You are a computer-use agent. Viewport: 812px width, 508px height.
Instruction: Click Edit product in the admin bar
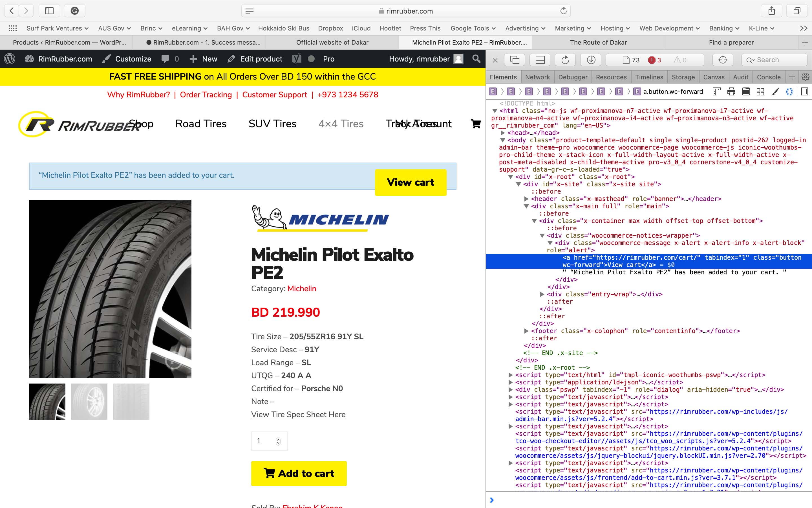click(255, 59)
